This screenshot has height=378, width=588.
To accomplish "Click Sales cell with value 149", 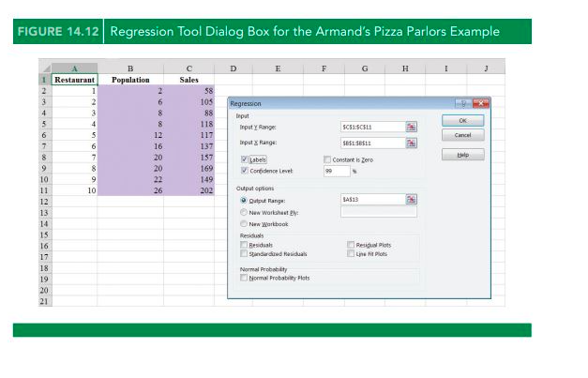I will pos(189,179).
